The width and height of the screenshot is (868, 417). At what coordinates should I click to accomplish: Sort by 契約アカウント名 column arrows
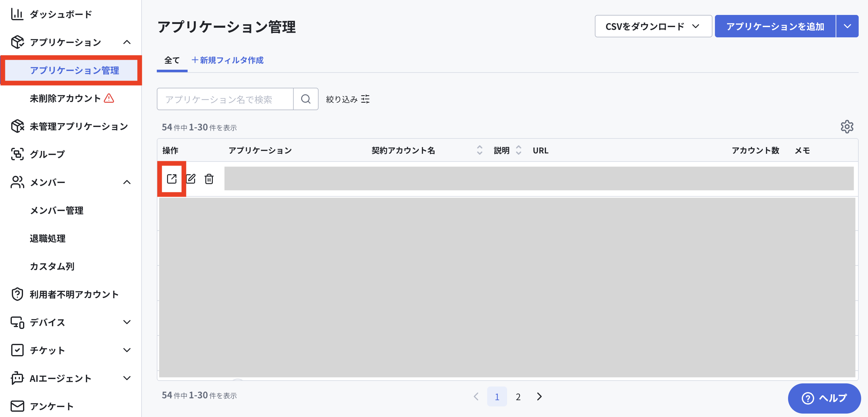(x=479, y=150)
